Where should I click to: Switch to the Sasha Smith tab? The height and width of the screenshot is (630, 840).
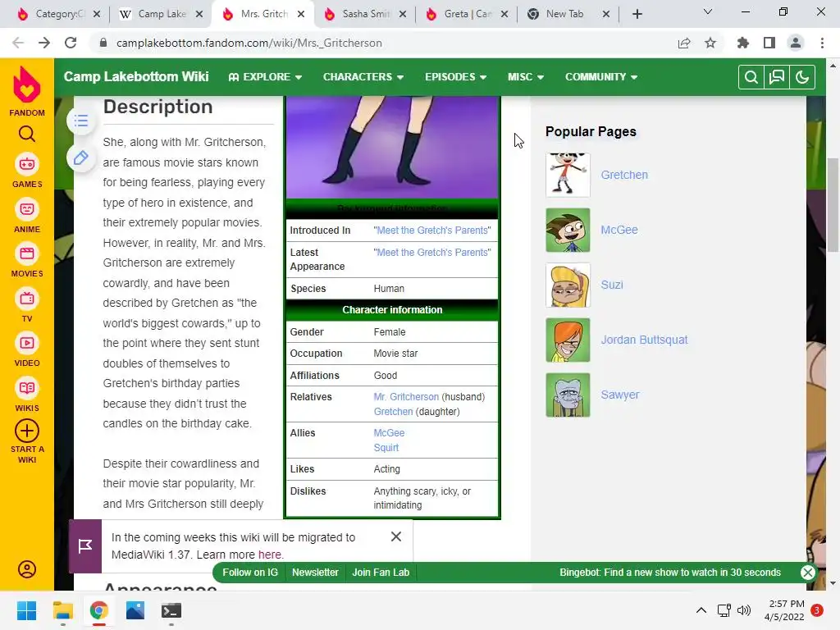coord(365,14)
